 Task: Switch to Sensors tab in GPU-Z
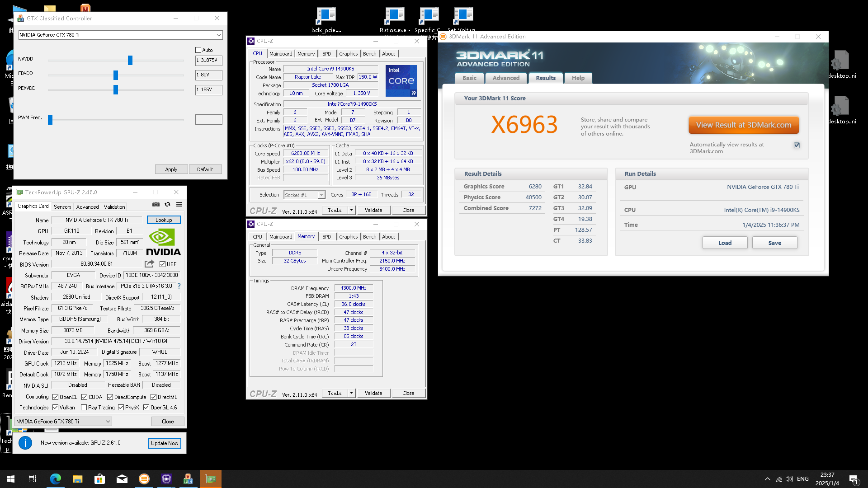point(62,207)
